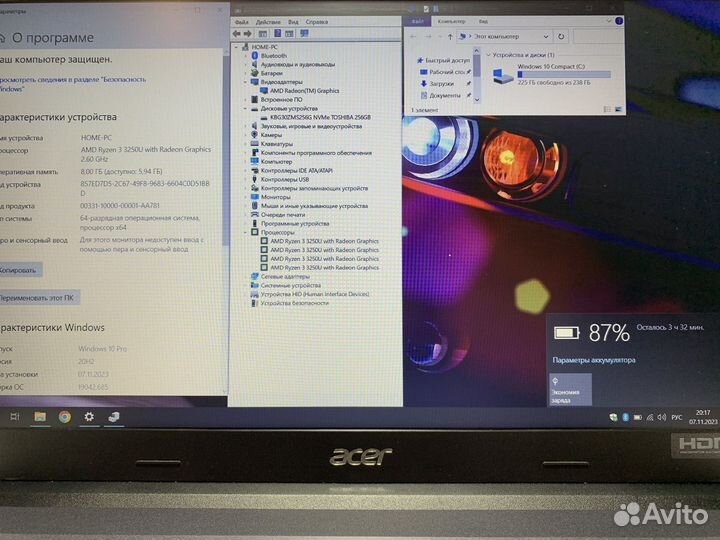Select AMD Radeon(TM) Graphics adapter
This screenshot has width=720, height=540.
click(304, 90)
